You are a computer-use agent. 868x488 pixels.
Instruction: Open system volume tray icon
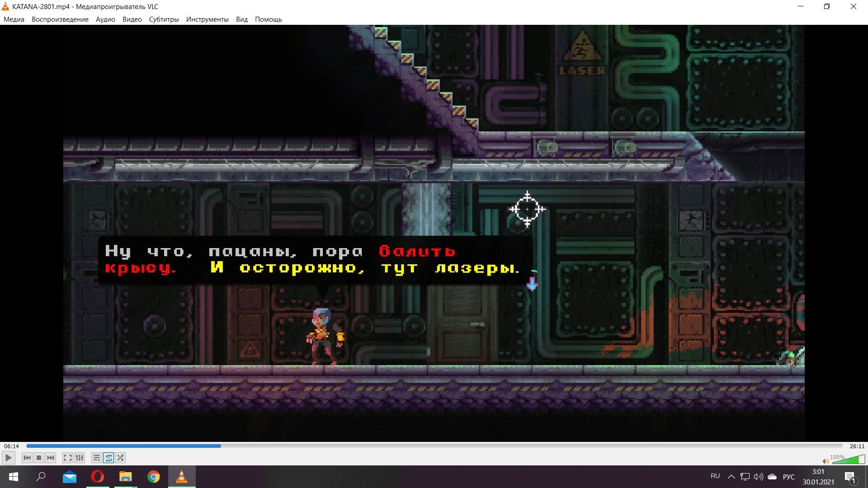759,477
